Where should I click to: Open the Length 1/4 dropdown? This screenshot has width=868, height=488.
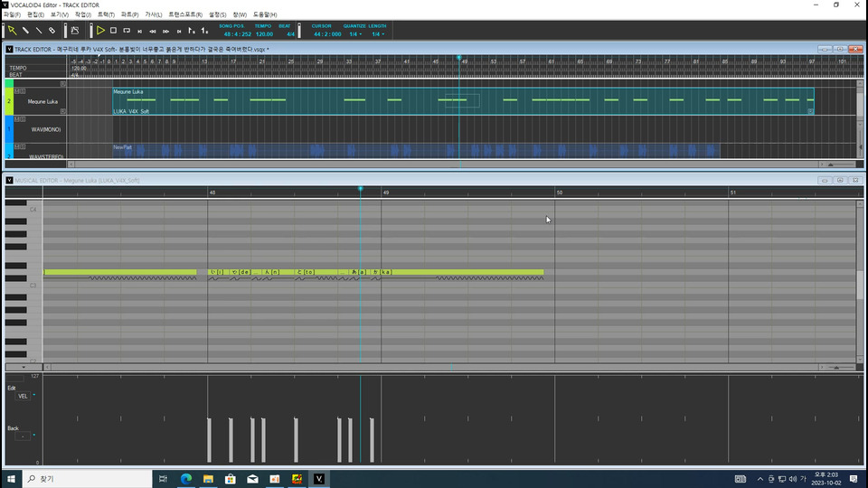coord(378,34)
